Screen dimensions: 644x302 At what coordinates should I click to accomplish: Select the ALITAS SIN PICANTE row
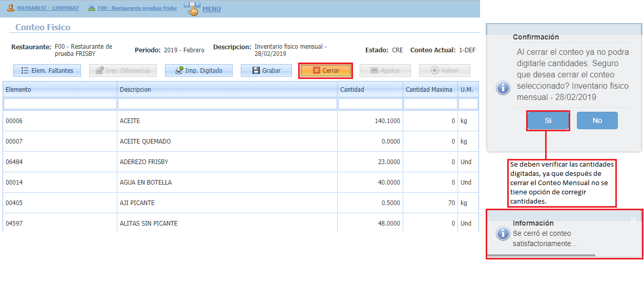coord(241,223)
